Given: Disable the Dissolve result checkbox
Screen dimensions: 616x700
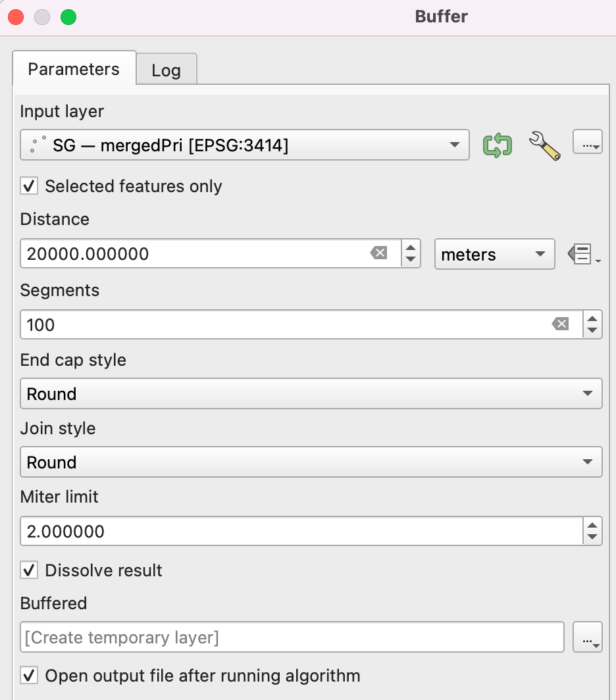Looking at the screenshot, I should coord(29,570).
